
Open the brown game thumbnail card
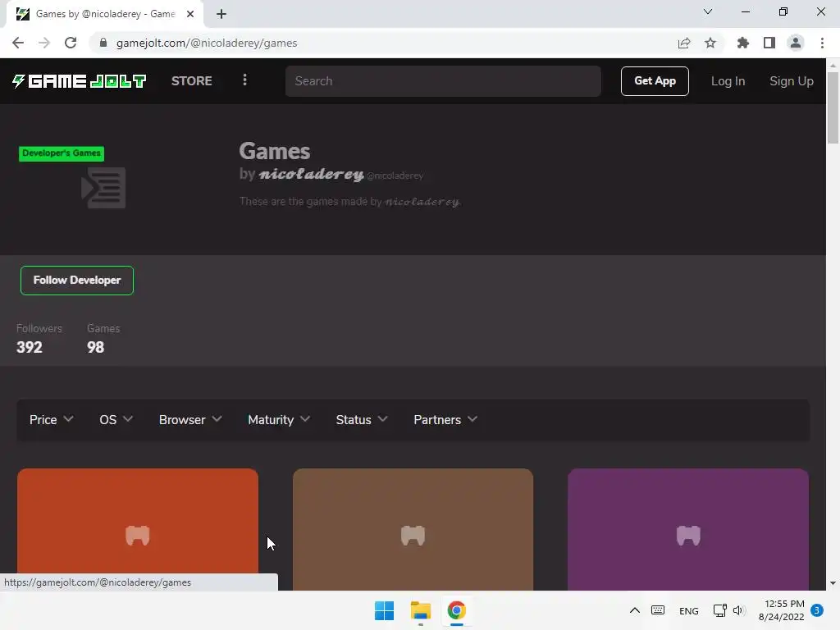[413, 529]
